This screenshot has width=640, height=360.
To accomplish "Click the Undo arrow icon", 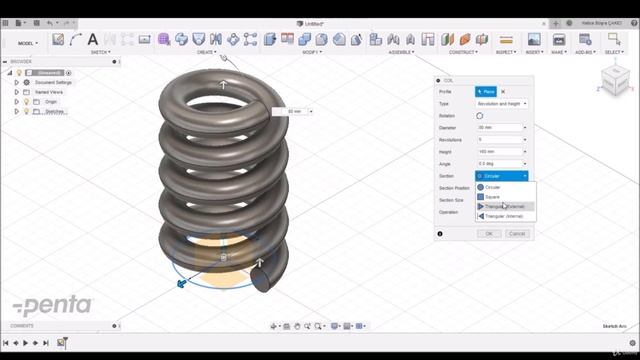I will point(50,23).
